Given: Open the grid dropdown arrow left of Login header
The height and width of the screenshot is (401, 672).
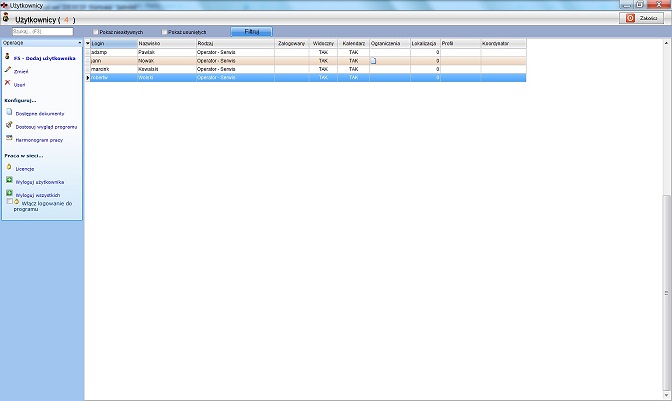Looking at the screenshot, I should (87, 43).
